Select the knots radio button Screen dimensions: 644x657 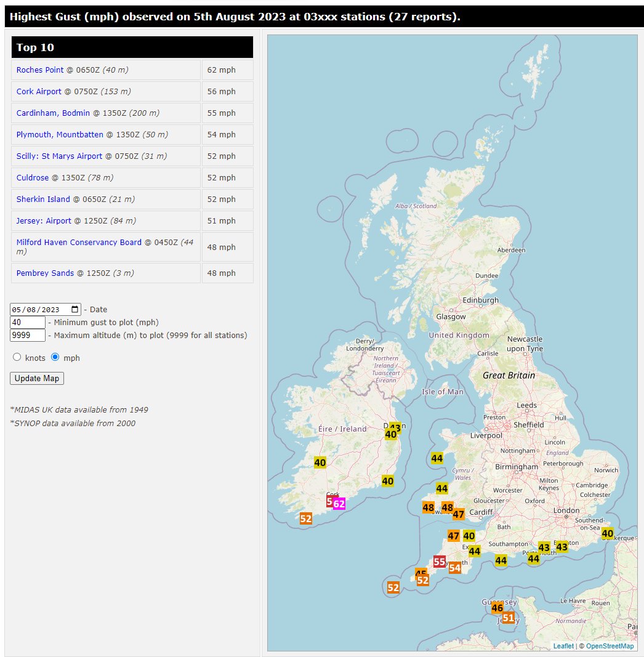[x=17, y=357]
